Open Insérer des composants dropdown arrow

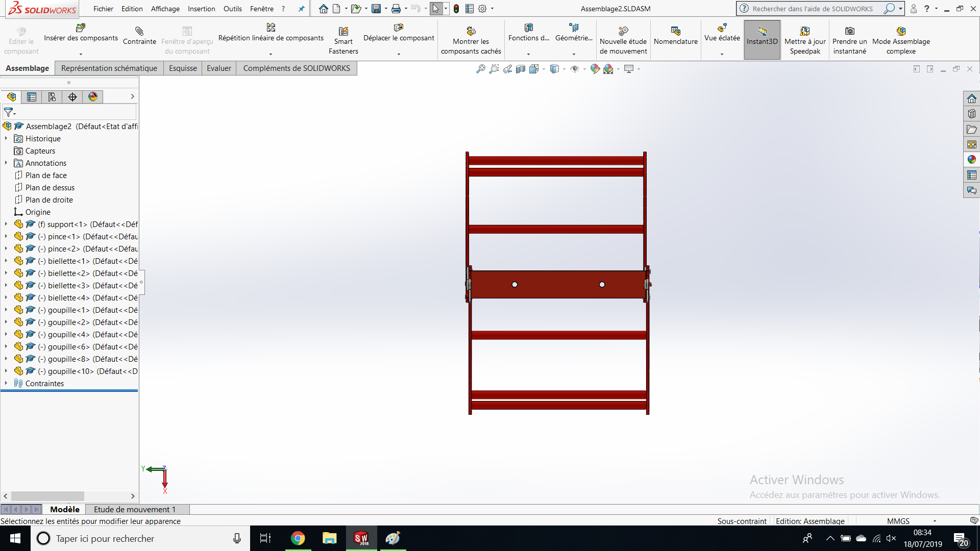point(81,54)
